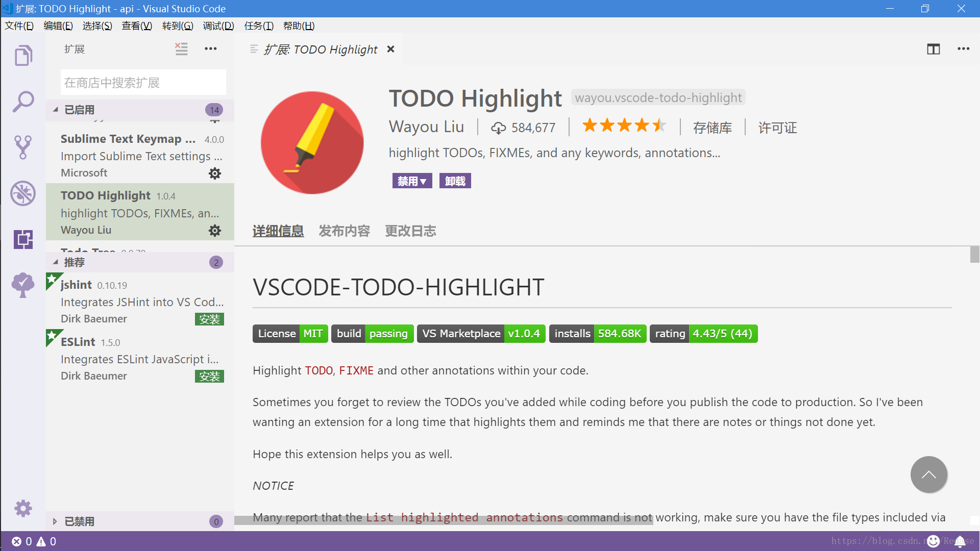Click the split editor icon
Screen dimensions: 980x551
click(x=934, y=49)
